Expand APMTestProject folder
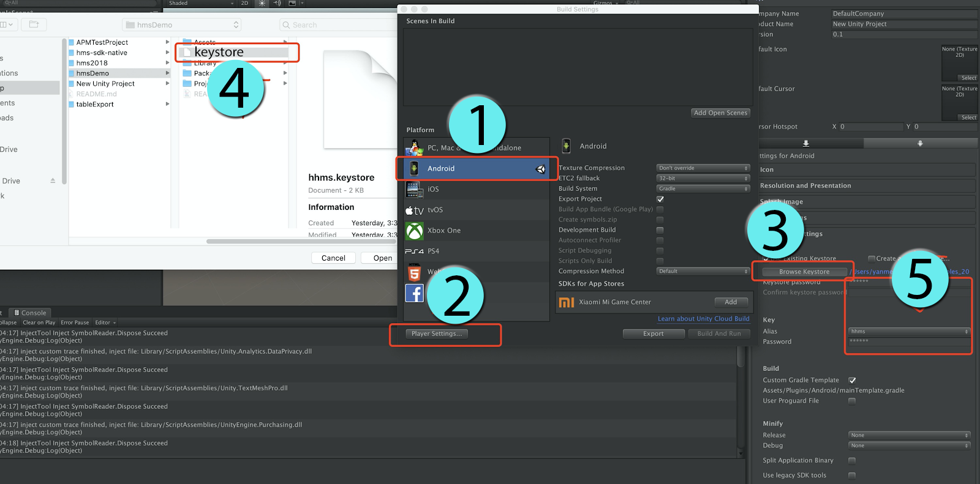The image size is (980, 484). coord(167,42)
